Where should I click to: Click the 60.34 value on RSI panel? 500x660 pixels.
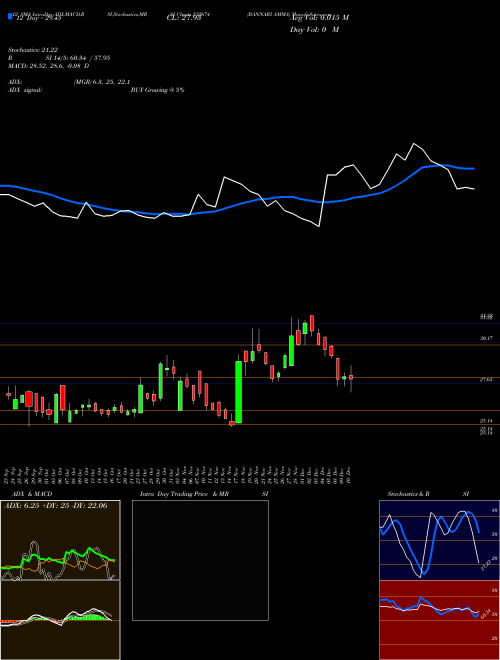pos(485,614)
